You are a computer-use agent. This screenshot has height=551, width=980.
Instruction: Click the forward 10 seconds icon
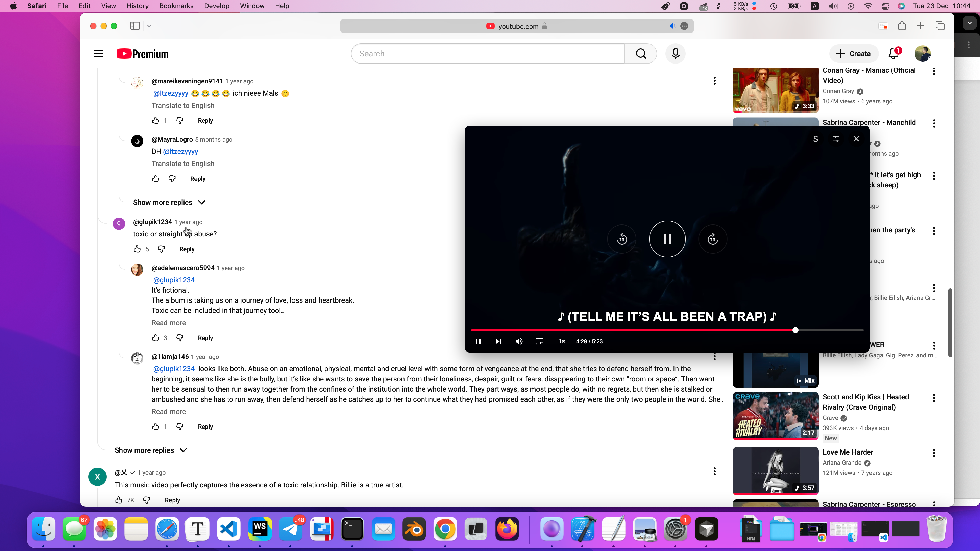tap(713, 239)
